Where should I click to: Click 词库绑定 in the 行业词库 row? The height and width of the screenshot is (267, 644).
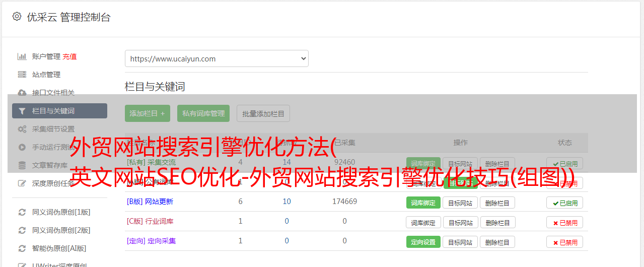(x=423, y=222)
